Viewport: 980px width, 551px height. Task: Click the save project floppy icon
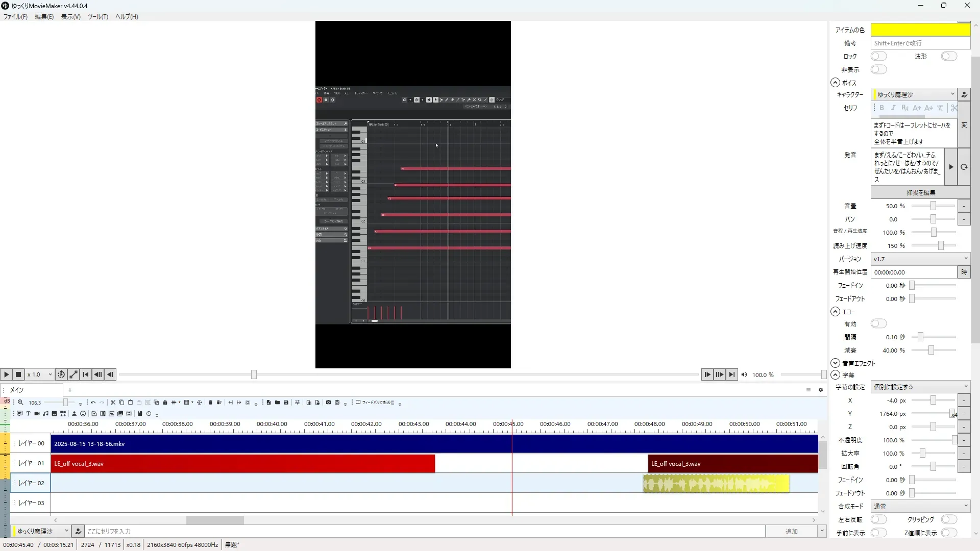point(286,403)
